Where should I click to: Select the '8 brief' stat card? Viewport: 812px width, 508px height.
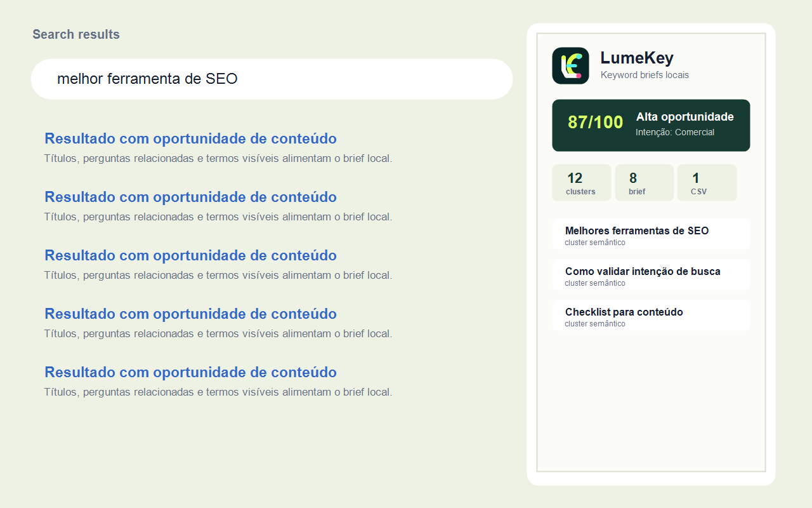[645, 183]
